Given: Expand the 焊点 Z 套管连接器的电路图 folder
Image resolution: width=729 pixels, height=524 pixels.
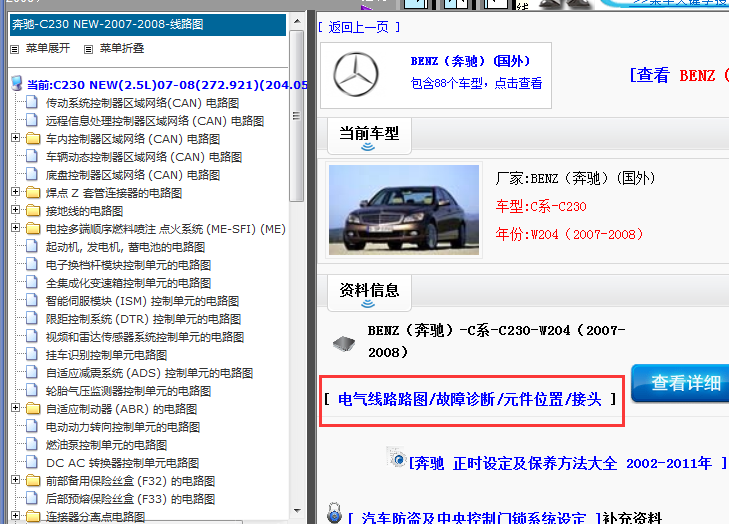Looking at the screenshot, I should [15, 192].
